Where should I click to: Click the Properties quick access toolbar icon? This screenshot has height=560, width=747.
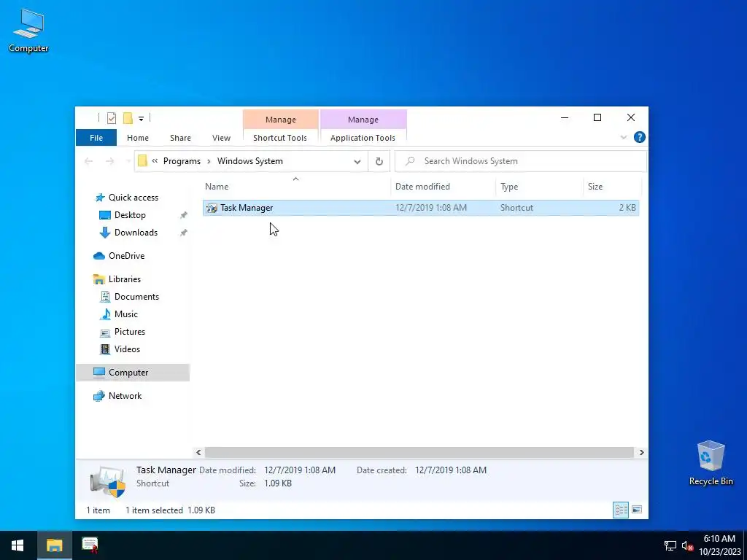(112, 118)
